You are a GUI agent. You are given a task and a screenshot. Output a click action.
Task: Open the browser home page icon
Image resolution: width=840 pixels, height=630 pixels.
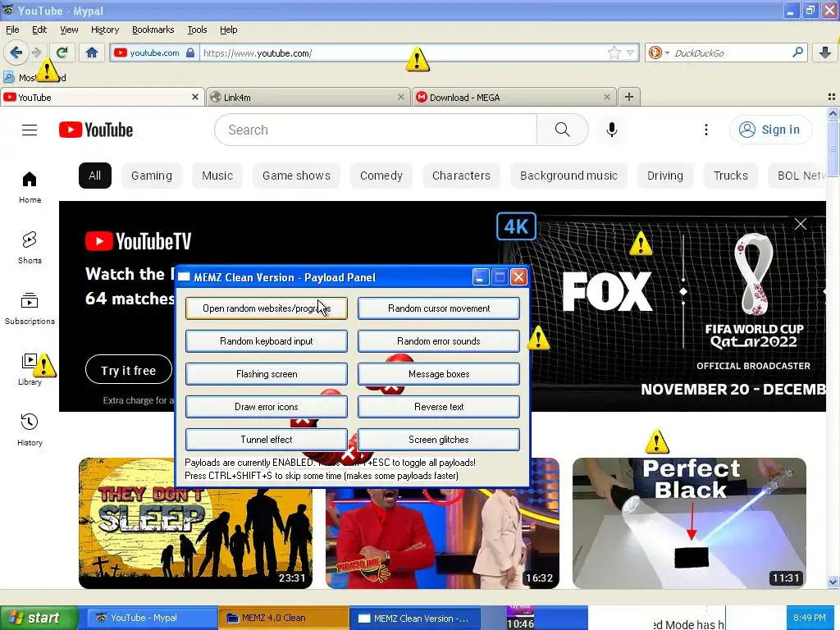tap(92, 52)
